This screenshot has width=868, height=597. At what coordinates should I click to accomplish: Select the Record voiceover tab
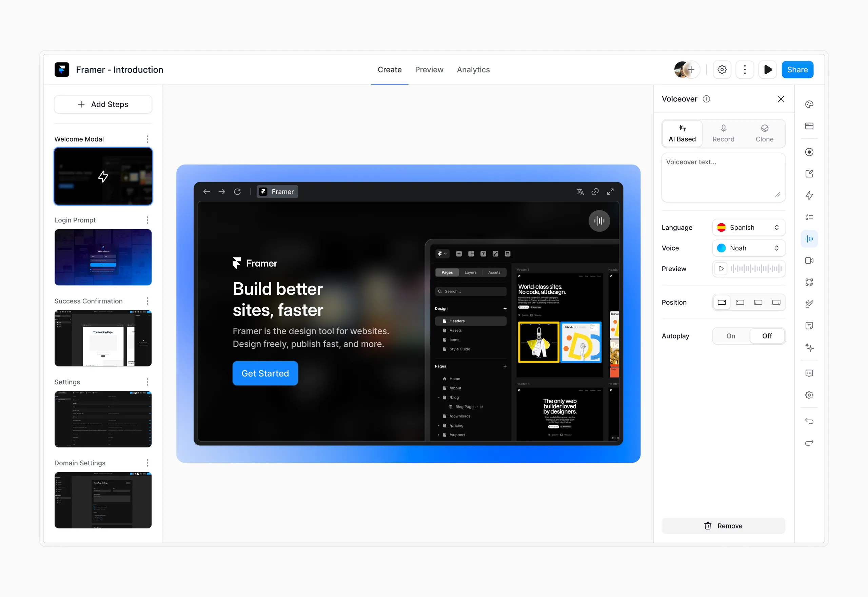pos(723,134)
